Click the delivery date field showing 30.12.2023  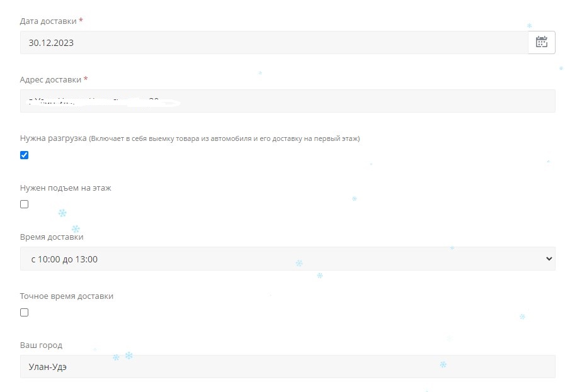[x=273, y=43]
